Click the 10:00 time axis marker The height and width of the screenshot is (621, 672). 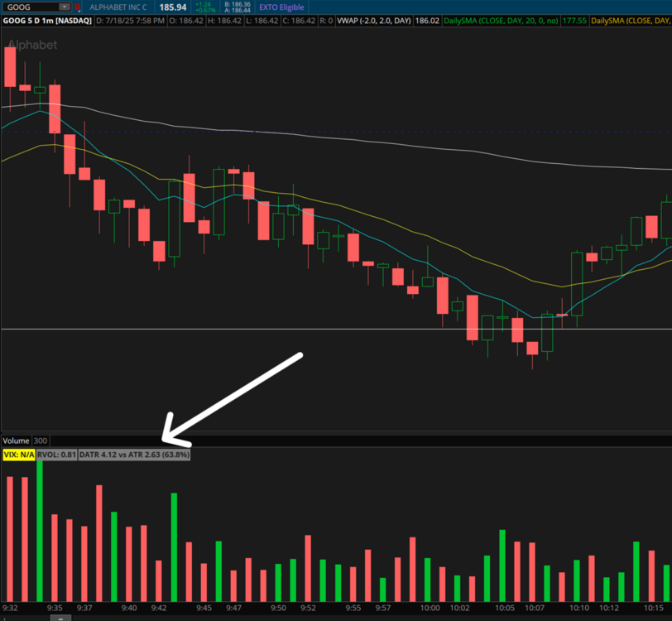tap(430, 609)
